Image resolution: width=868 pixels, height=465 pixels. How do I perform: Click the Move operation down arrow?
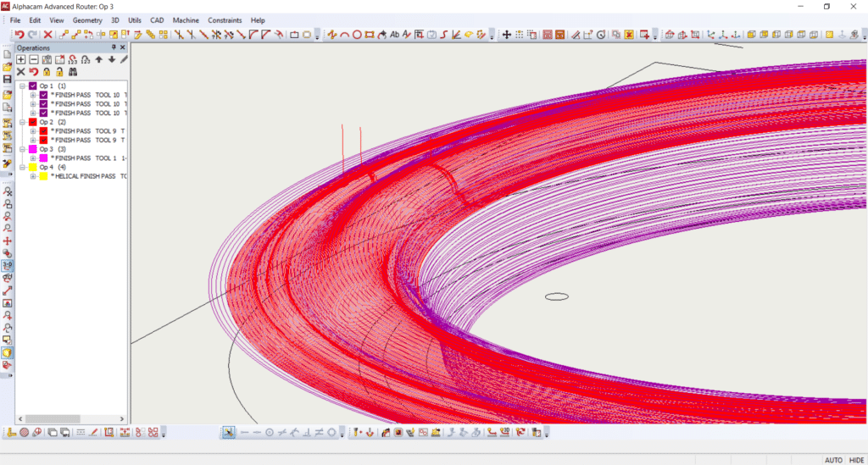tap(111, 60)
